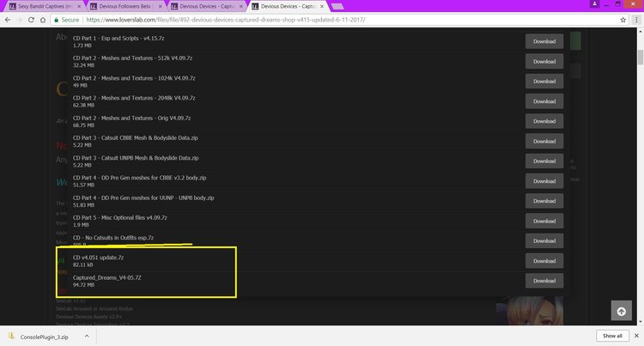
Task: View the Secure site padlock info
Action: 66,20
